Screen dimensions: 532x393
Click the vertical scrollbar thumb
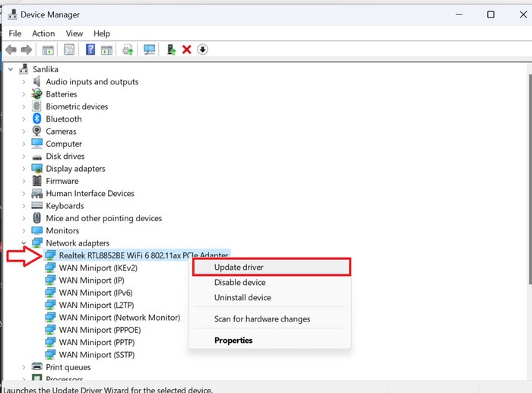click(x=530, y=179)
